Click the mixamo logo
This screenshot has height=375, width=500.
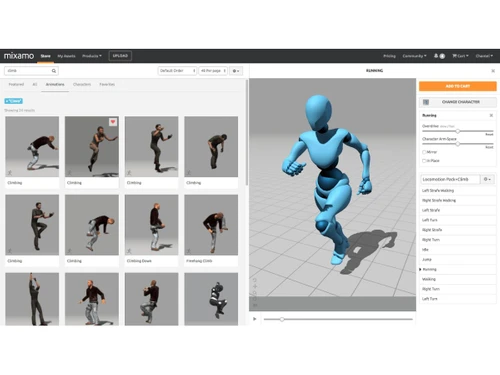pos(19,56)
